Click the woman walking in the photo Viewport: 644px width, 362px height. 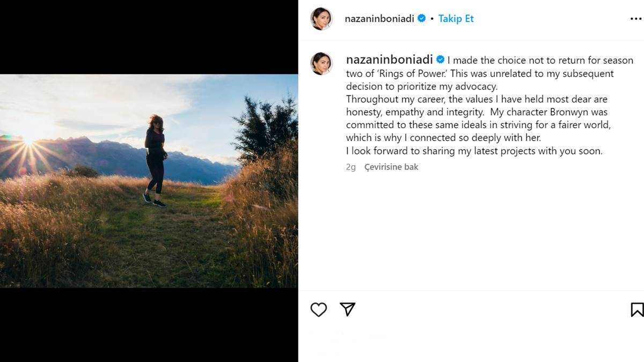155,160
